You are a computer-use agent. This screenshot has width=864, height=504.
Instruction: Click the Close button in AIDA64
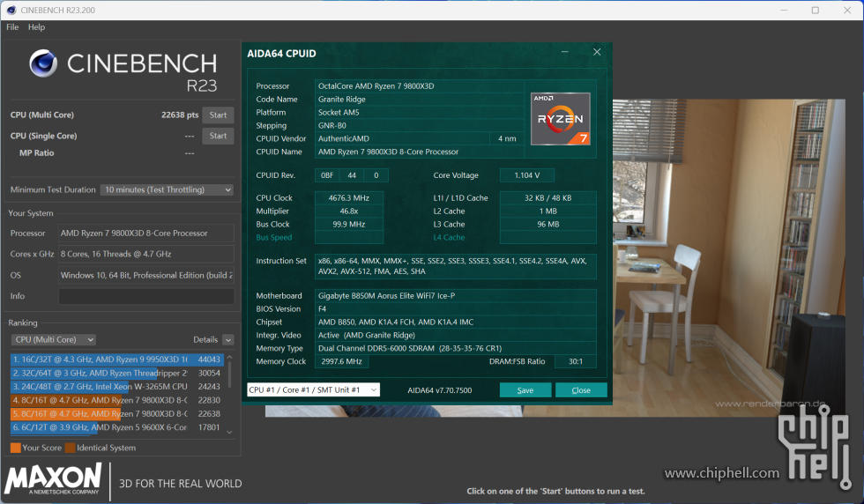coord(581,390)
